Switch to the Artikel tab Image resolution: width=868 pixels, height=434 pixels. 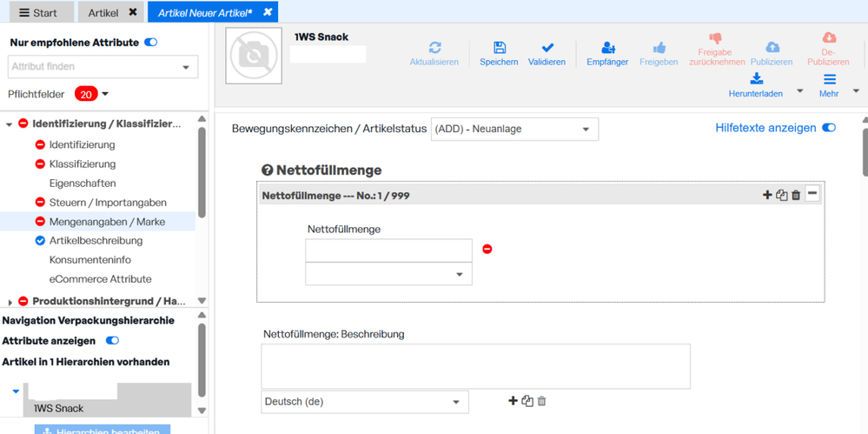point(103,12)
